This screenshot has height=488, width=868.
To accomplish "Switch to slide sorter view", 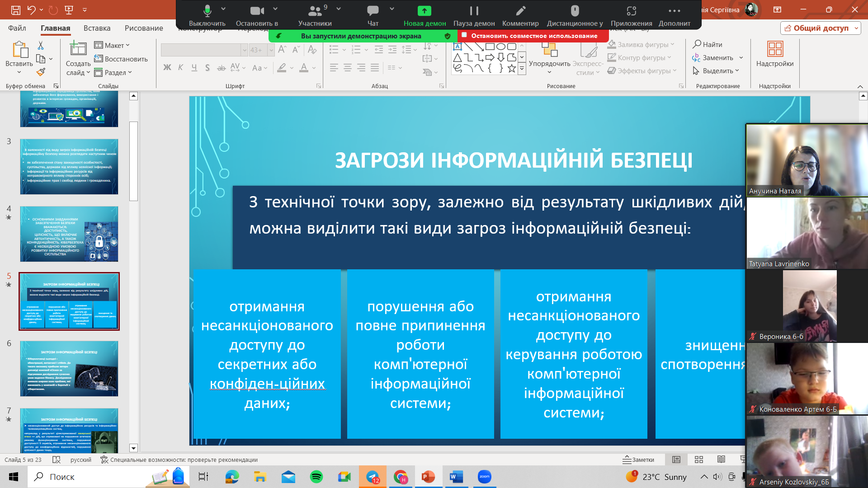I will (699, 460).
